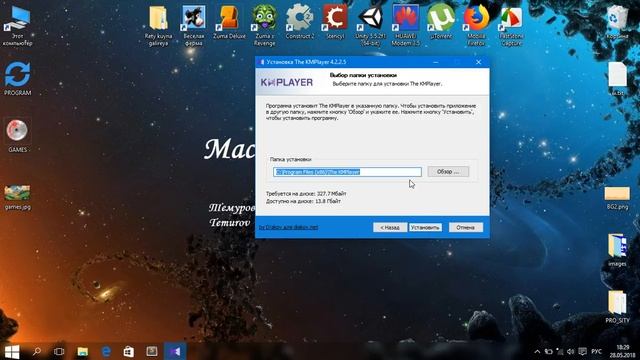The image size is (640, 360).
Task: Open the volume control in system tray
Action: coord(571,351)
